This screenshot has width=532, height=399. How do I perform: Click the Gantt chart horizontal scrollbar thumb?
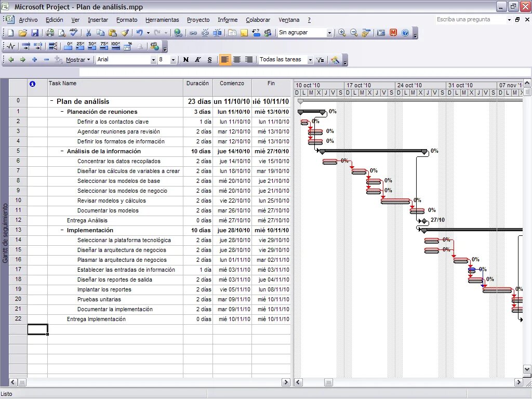pos(328,382)
